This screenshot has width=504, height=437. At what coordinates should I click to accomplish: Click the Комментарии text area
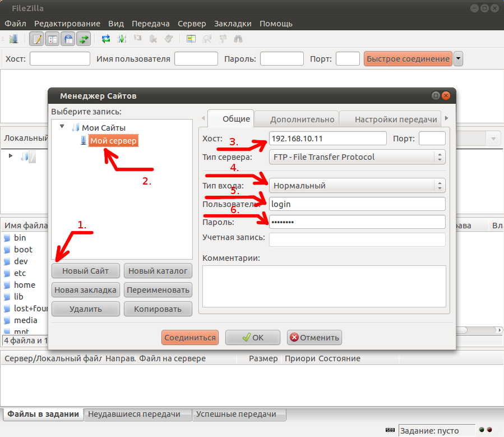pos(325,286)
